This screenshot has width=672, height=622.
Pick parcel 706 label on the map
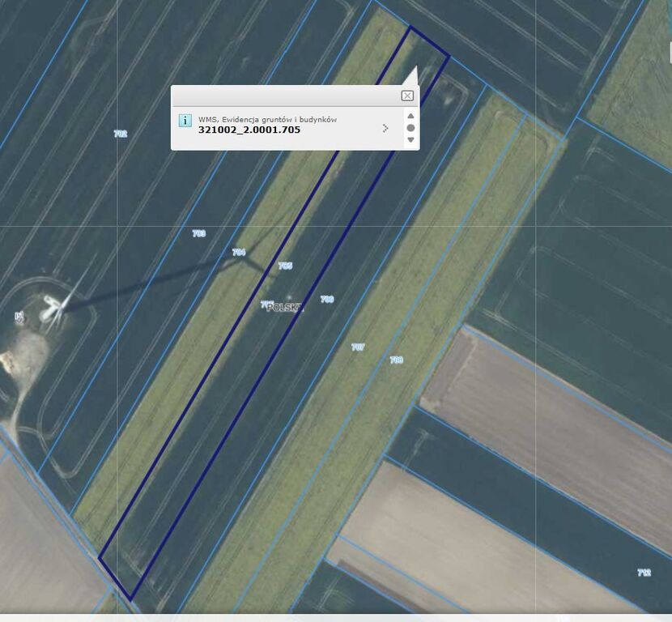click(327, 300)
